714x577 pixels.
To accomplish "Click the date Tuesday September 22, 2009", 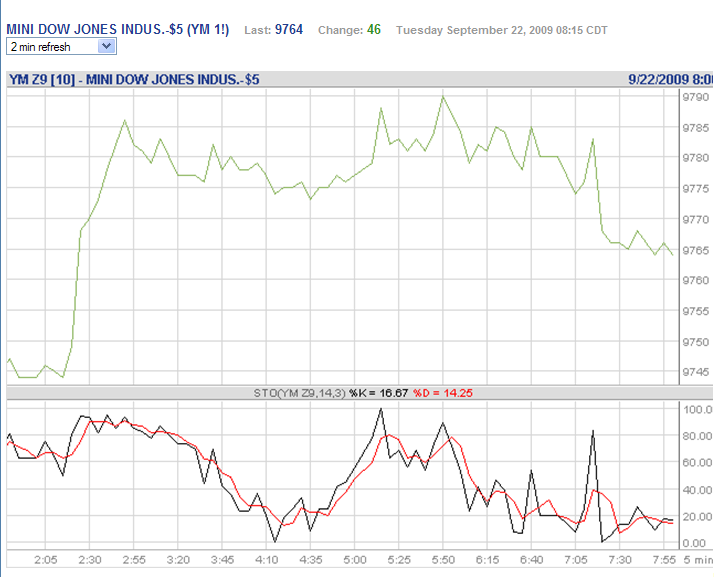I will (474, 30).
